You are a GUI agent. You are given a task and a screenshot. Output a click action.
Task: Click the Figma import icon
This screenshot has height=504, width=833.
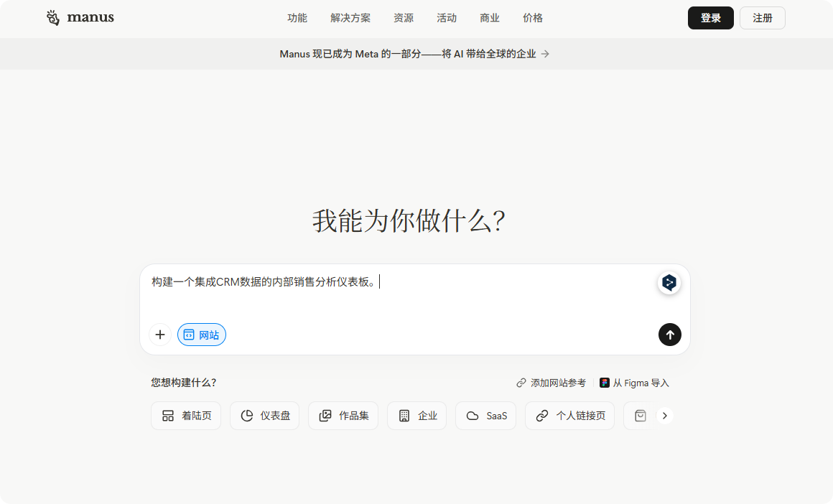[x=605, y=383]
